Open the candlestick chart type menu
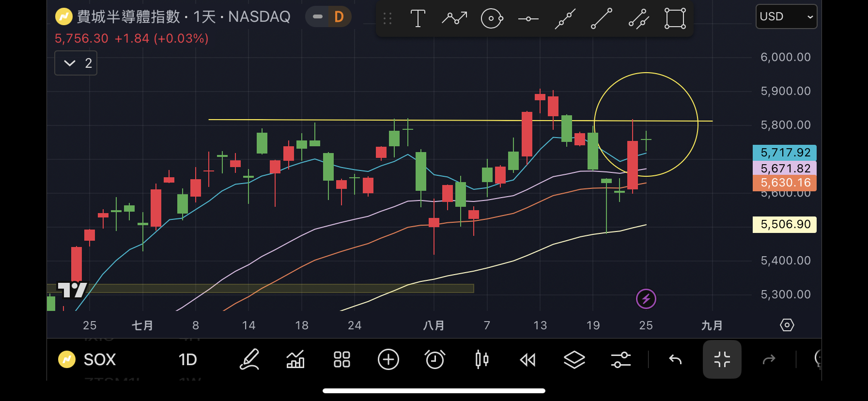The width and height of the screenshot is (868, 401). [x=481, y=359]
